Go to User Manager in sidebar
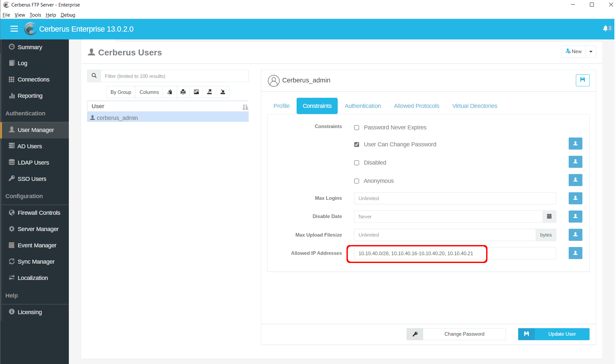 pos(35,130)
